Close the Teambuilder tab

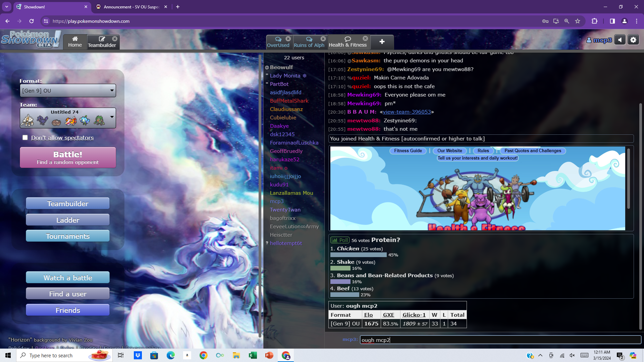coord(115,39)
